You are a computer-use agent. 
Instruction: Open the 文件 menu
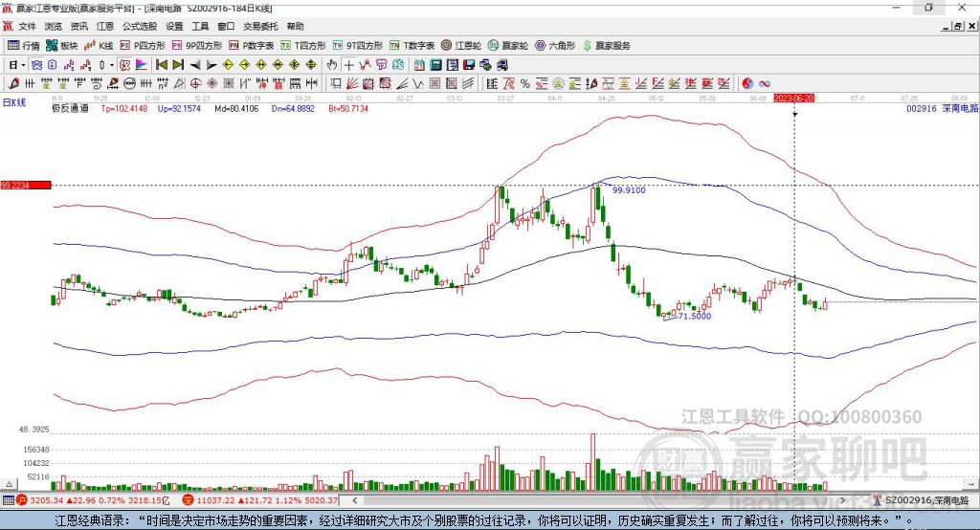coord(28,26)
